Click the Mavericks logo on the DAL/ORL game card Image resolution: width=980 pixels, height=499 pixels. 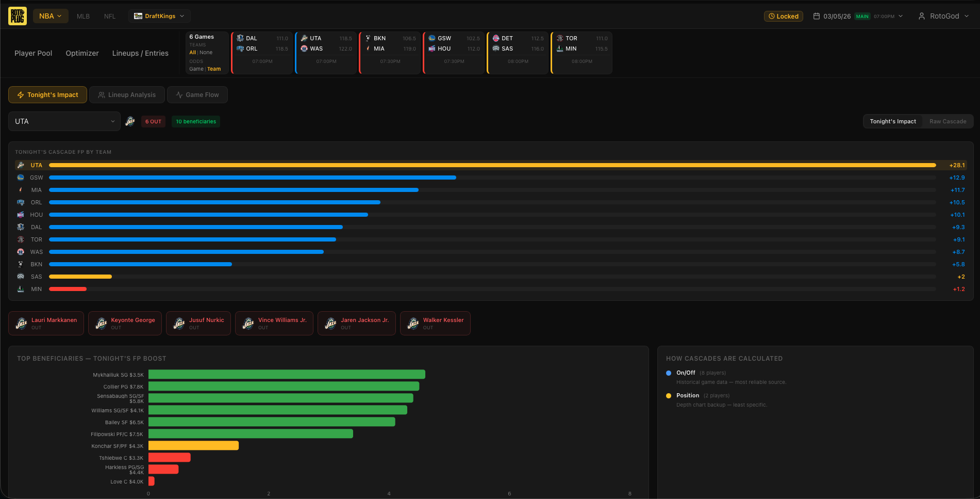[x=239, y=38]
